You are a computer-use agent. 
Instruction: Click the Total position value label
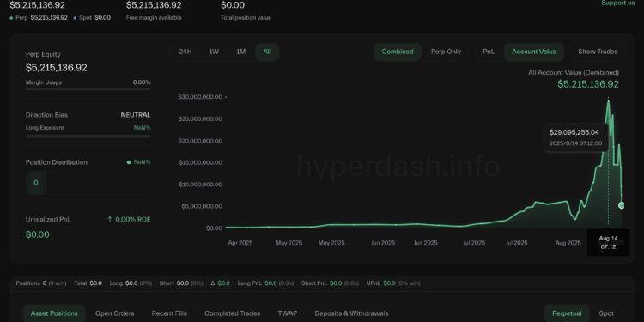click(x=246, y=18)
